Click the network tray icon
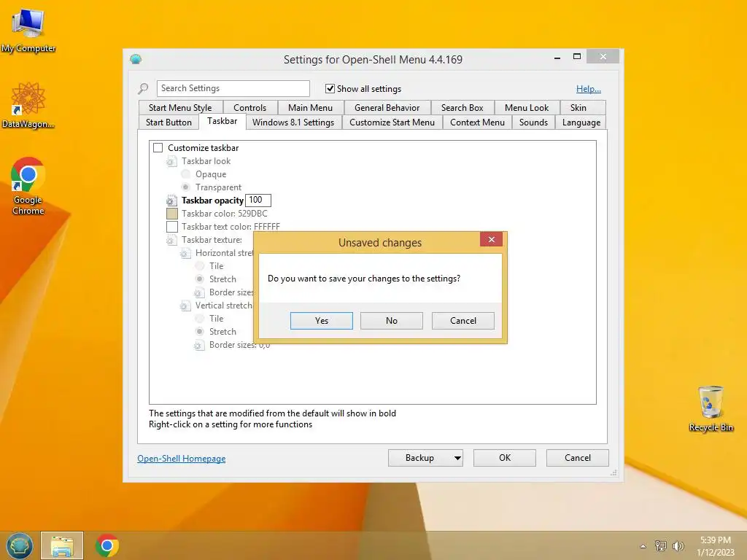The height and width of the screenshot is (560, 747). coord(661,545)
